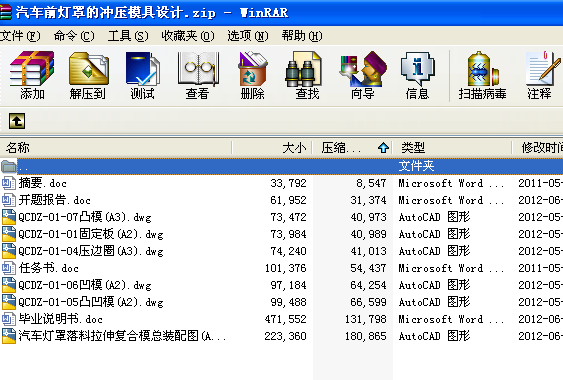Screen dimensions: 563x380
Task: Select the file 开题报告.doc
Action: (x=55, y=200)
